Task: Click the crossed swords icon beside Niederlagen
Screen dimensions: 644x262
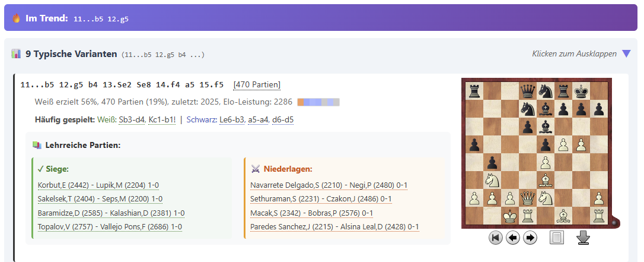Action: tap(256, 169)
